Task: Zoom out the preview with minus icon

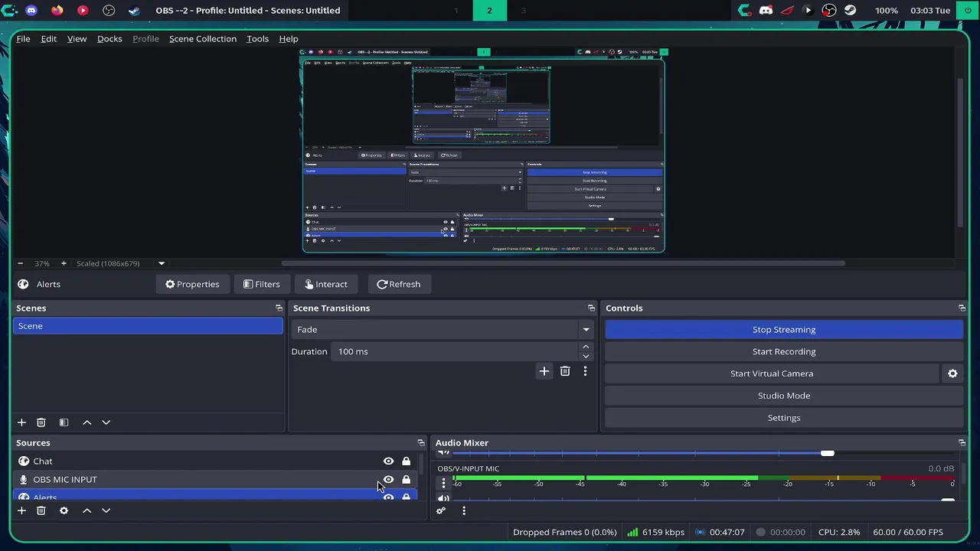Action: coord(21,263)
